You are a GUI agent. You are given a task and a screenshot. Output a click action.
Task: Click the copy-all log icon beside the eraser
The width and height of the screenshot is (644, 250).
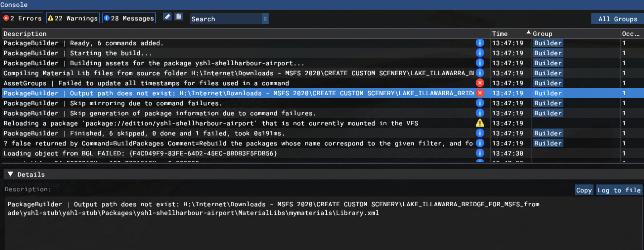click(x=179, y=17)
